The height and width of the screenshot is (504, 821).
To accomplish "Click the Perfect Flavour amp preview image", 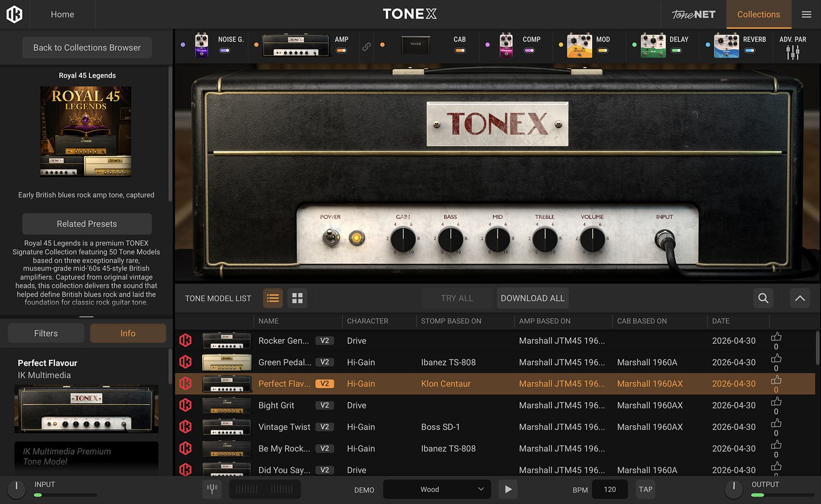I will tap(86, 409).
